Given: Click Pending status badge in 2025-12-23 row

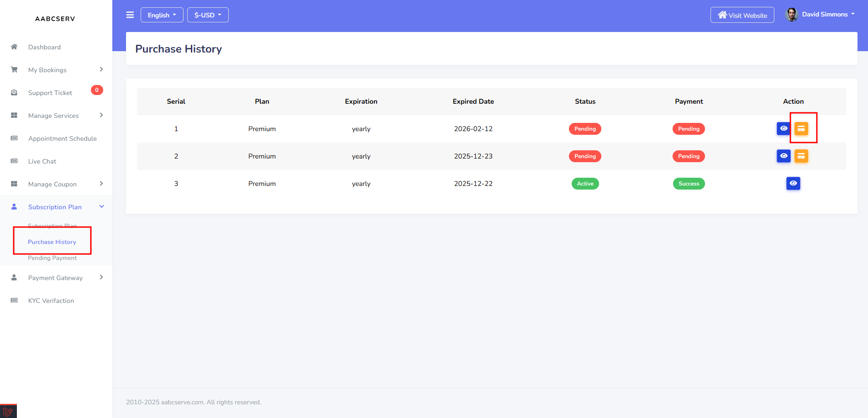Looking at the screenshot, I should tap(585, 156).
